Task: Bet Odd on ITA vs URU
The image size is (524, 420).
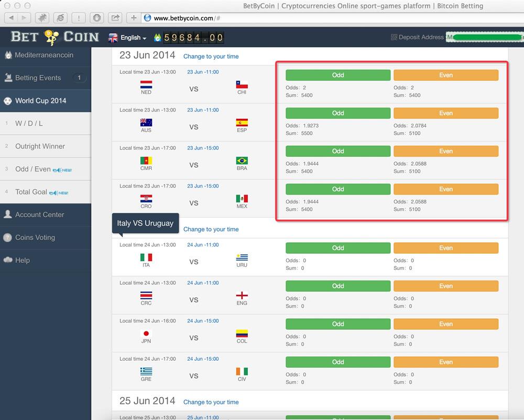Action: (x=338, y=248)
